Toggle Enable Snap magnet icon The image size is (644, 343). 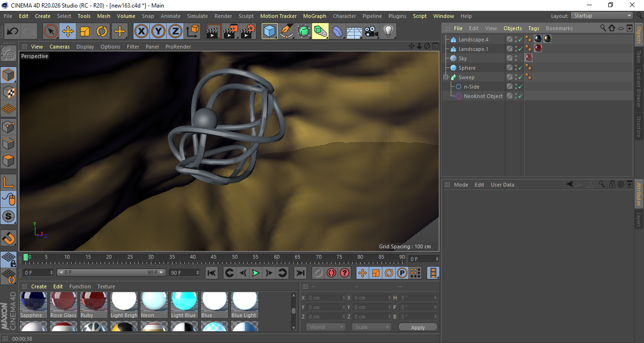(8, 238)
